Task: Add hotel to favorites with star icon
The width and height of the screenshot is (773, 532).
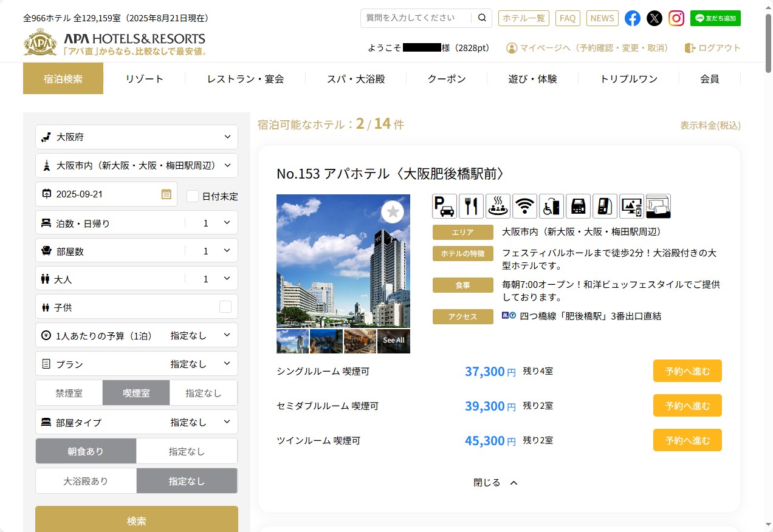Action: coord(393,212)
